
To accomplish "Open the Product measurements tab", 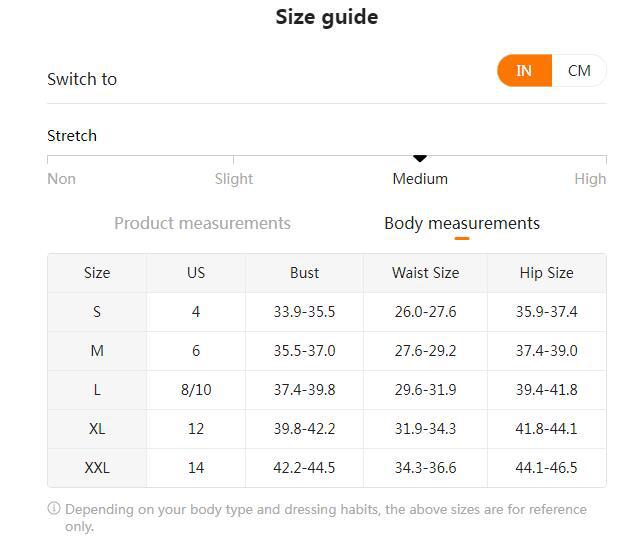I will point(202,223).
